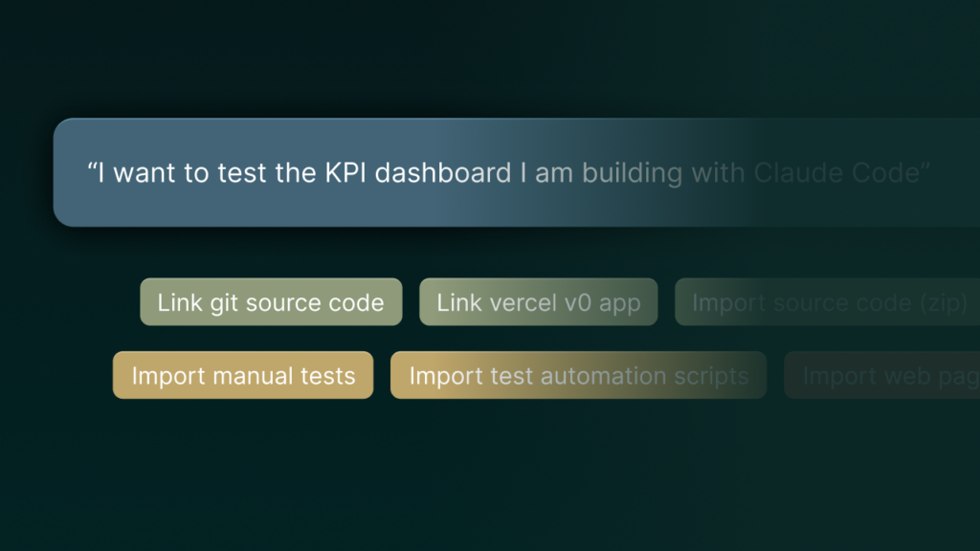Screen dimensions: 980x551
Task: Choose the "Import source code (zip)" chip
Action: pos(829,302)
